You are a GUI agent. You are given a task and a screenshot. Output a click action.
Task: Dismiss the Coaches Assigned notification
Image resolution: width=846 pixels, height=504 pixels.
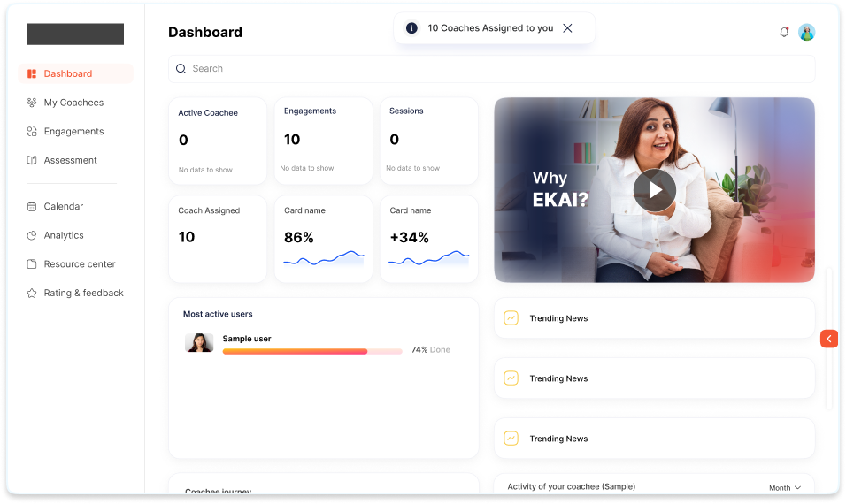(x=567, y=28)
